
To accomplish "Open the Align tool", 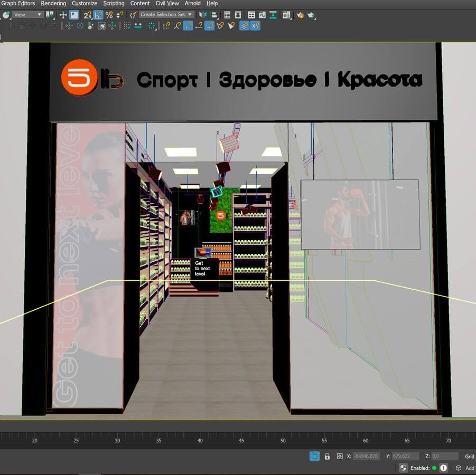I will point(213,15).
